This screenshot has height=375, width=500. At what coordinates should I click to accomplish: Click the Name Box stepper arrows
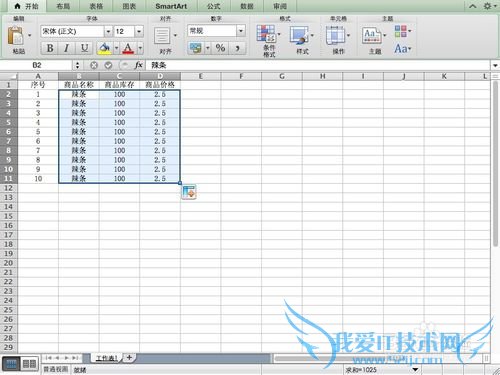coord(77,65)
